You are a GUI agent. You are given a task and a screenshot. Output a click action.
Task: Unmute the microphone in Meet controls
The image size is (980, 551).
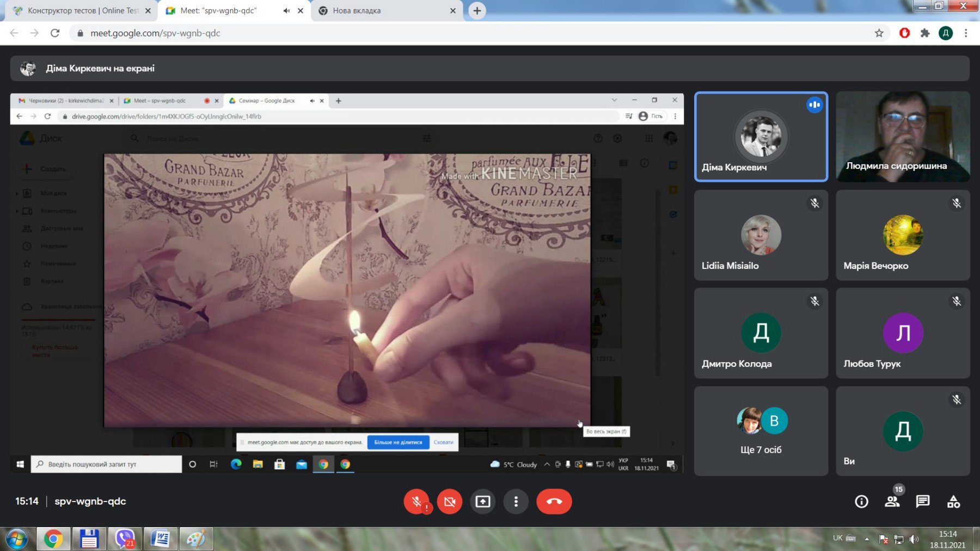416,501
